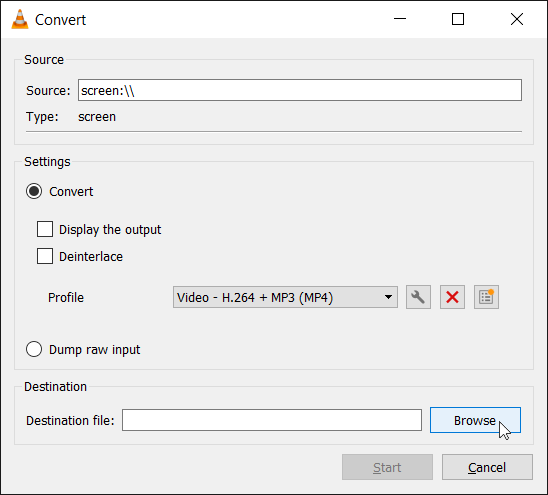Click the VLC cone icon in title bar
Screen dimensions: 548x495
[x=20, y=19]
